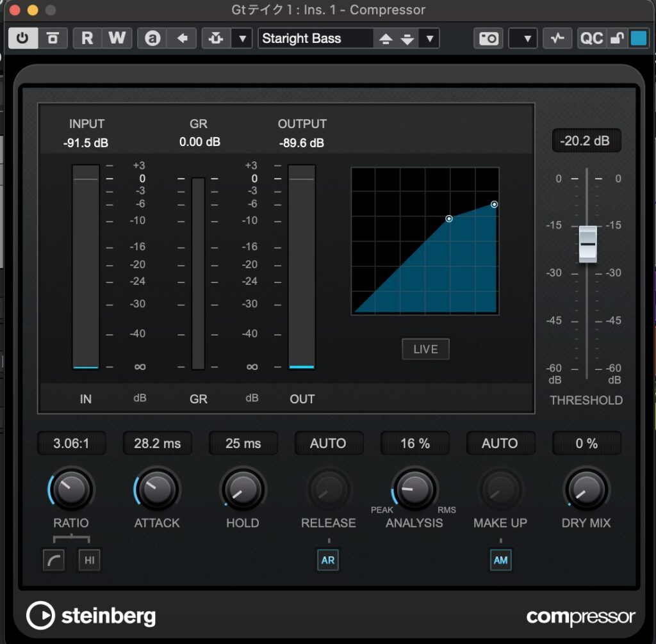Click the Threshold fader handle
Viewport: 656px width, 644px height.
pyautogui.click(x=587, y=245)
